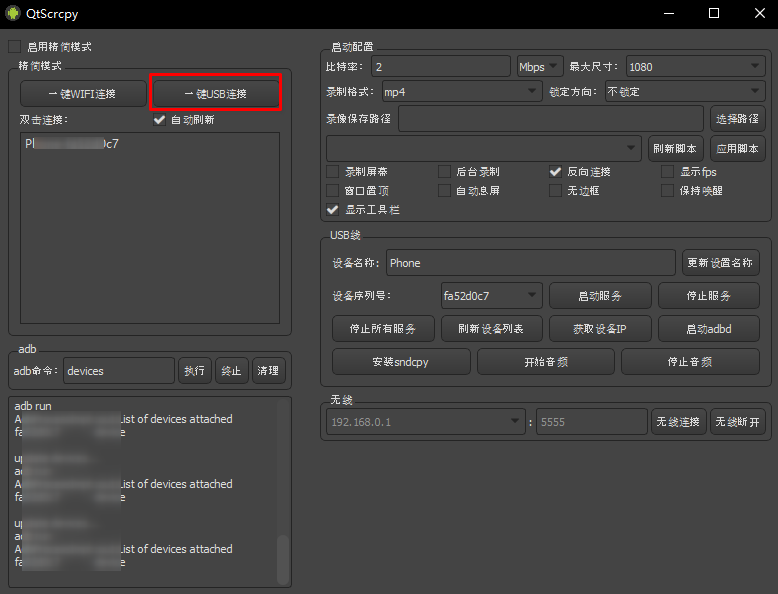Expand the 锁定方向 dropdown
The width and height of the screenshot is (778, 594).
(x=684, y=92)
